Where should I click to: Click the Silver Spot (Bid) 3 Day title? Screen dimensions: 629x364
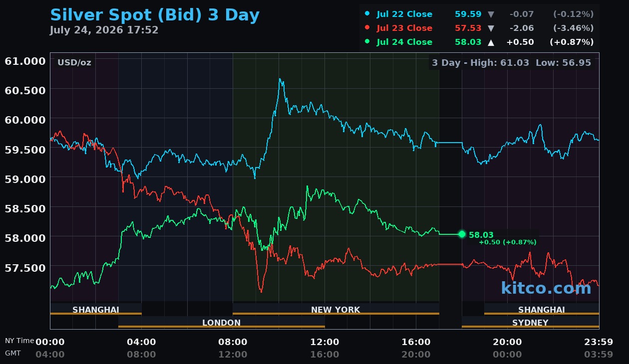(155, 15)
